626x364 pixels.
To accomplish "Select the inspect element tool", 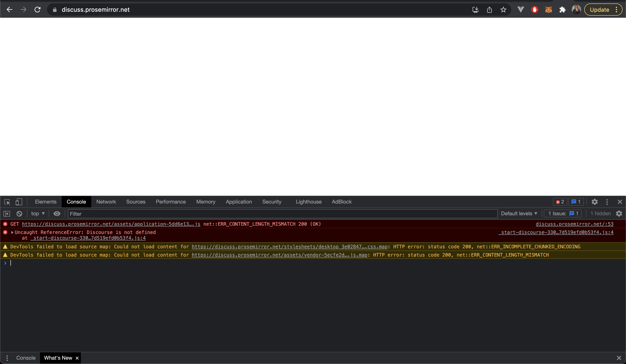I will (7, 202).
